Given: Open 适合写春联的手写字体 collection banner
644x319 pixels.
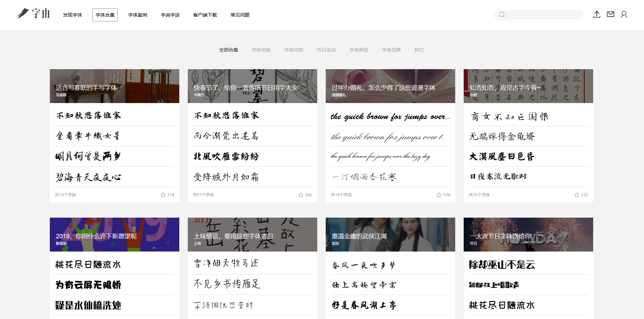Looking at the screenshot, I should [x=115, y=86].
